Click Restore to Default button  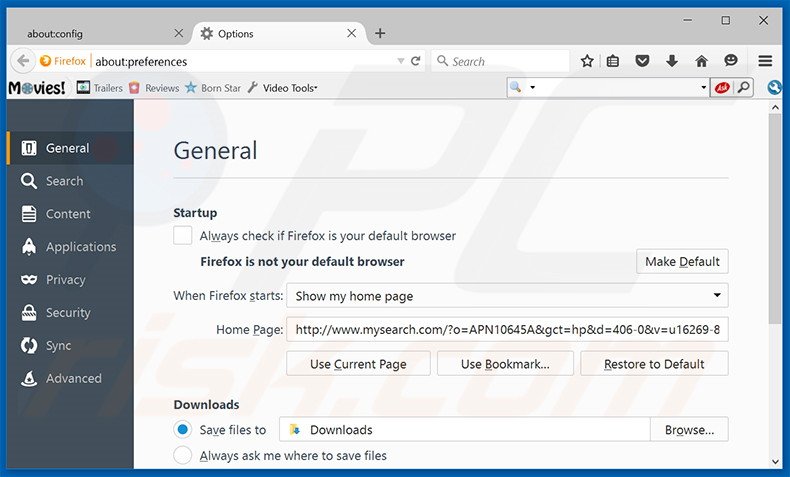(x=654, y=364)
